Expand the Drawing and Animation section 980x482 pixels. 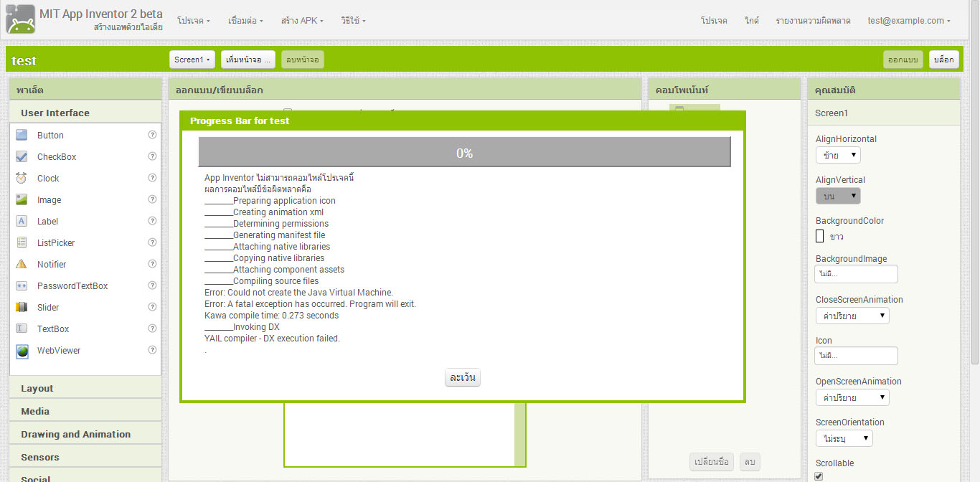tap(85, 434)
